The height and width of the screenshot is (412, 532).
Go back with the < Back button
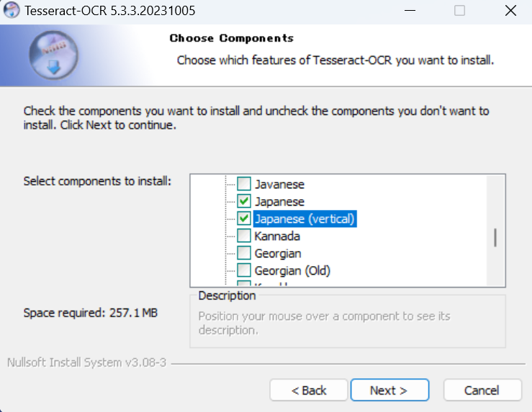point(309,390)
